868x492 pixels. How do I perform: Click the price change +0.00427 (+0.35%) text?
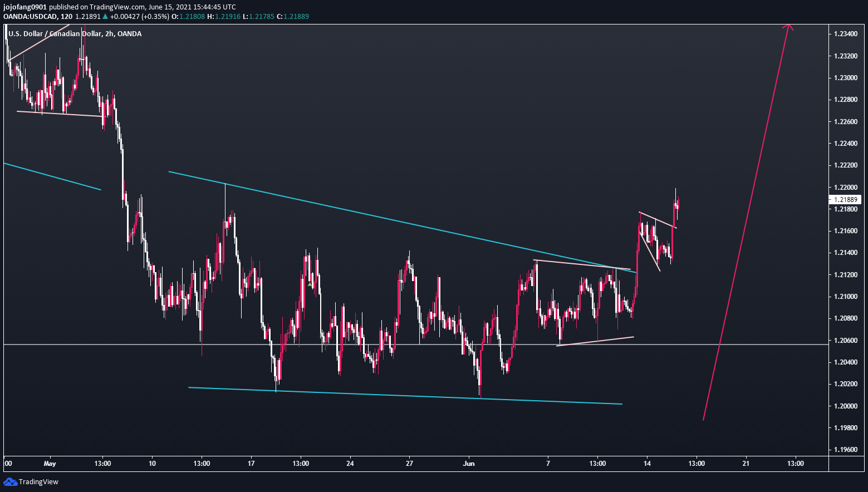coord(139,16)
